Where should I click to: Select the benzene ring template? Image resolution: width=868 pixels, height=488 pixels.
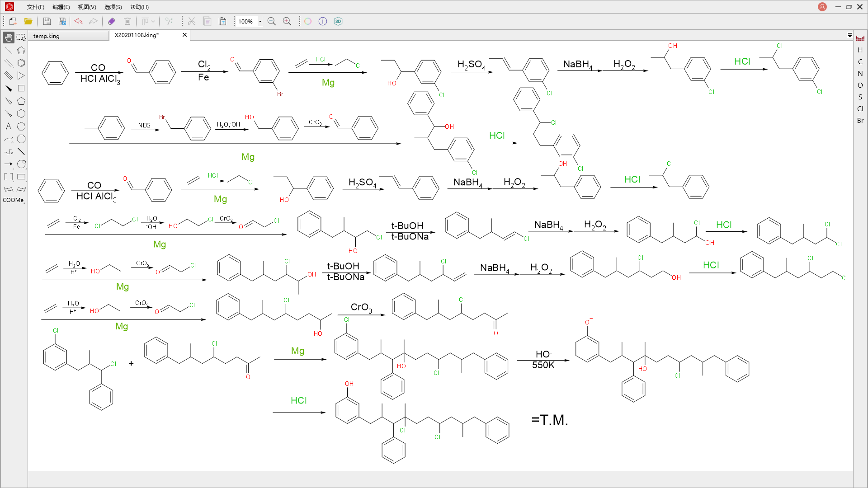point(21,63)
